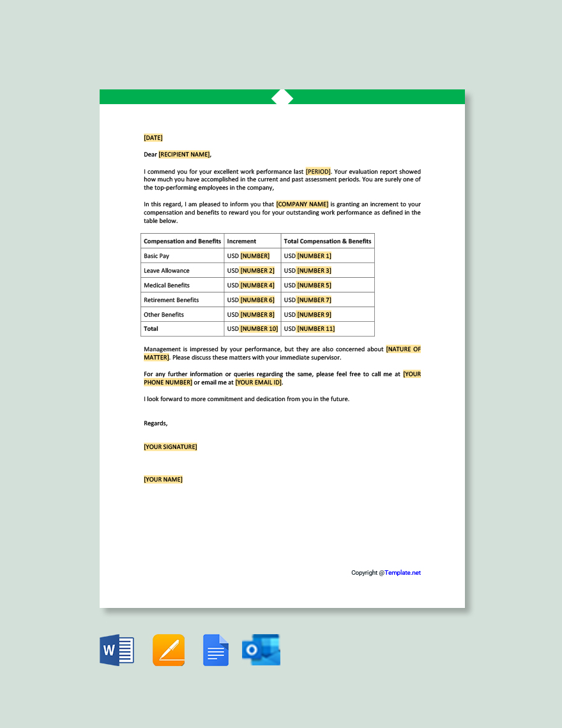Open the Template.net copyright link
The width and height of the screenshot is (562, 728).
[x=402, y=573]
